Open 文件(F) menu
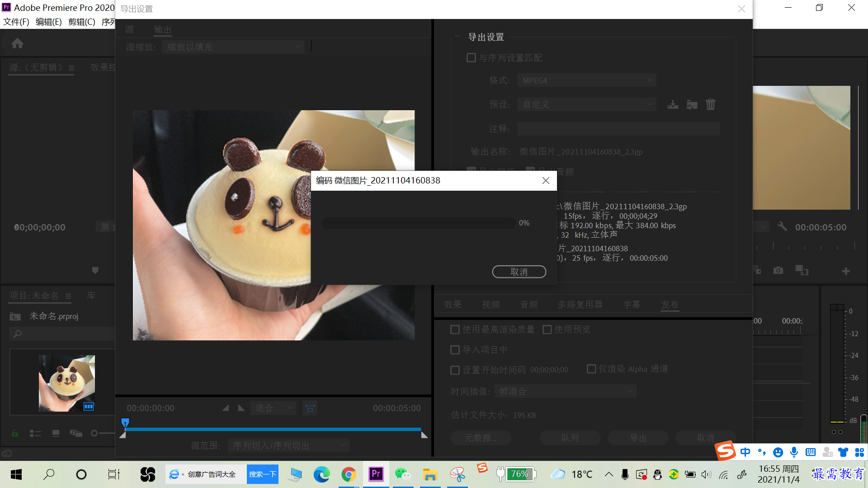The width and height of the screenshot is (868, 488). [x=16, y=22]
